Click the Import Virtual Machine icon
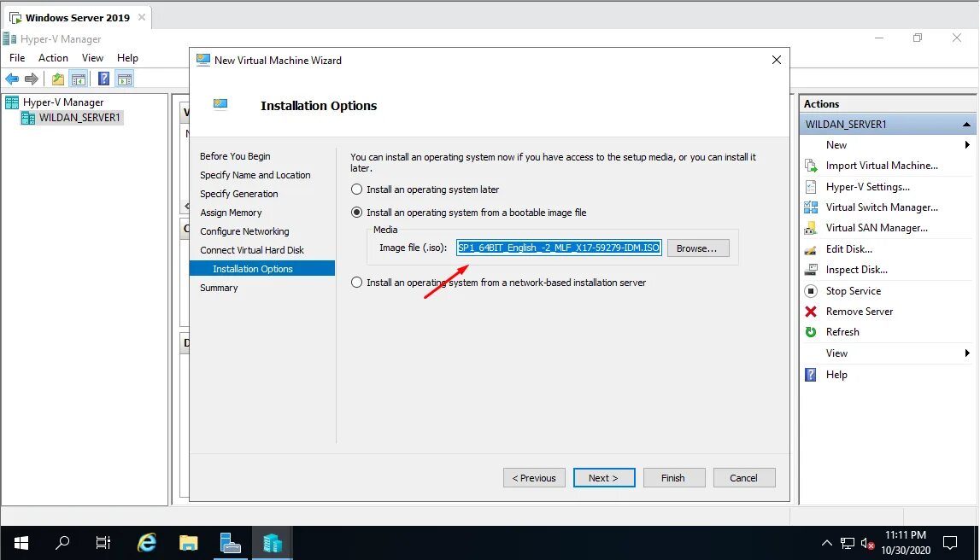The height and width of the screenshot is (560, 980). coord(811,166)
